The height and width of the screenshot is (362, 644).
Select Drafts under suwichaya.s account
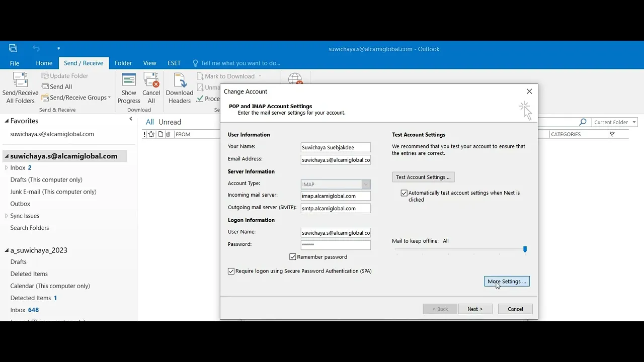[x=46, y=180]
